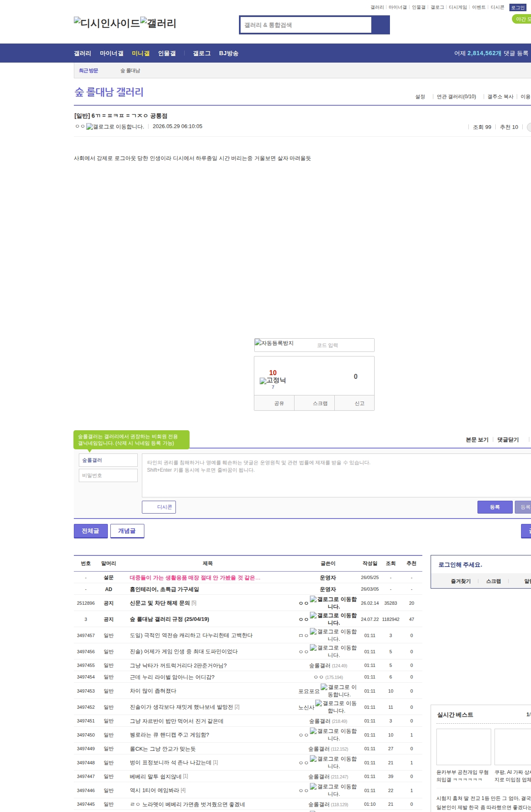Click the captcha image 자동등록방지
This screenshot has height=812, width=531.
(x=274, y=343)
